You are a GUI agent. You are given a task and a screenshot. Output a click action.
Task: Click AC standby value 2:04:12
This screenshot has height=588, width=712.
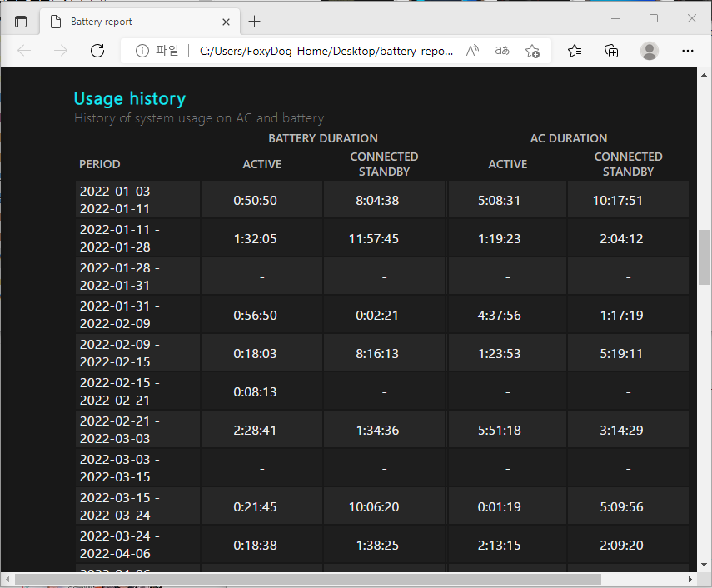coord(621,238)
